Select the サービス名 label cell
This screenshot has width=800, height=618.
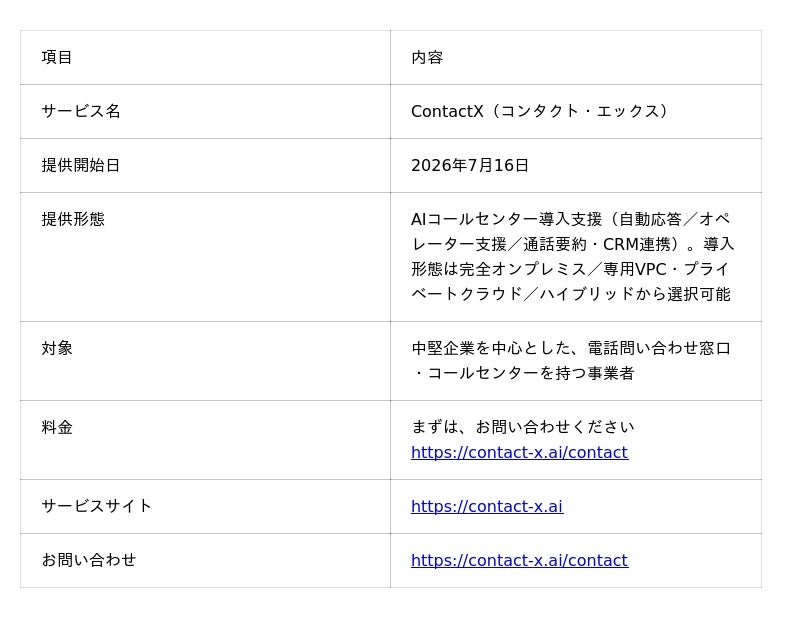click(205, 112)
